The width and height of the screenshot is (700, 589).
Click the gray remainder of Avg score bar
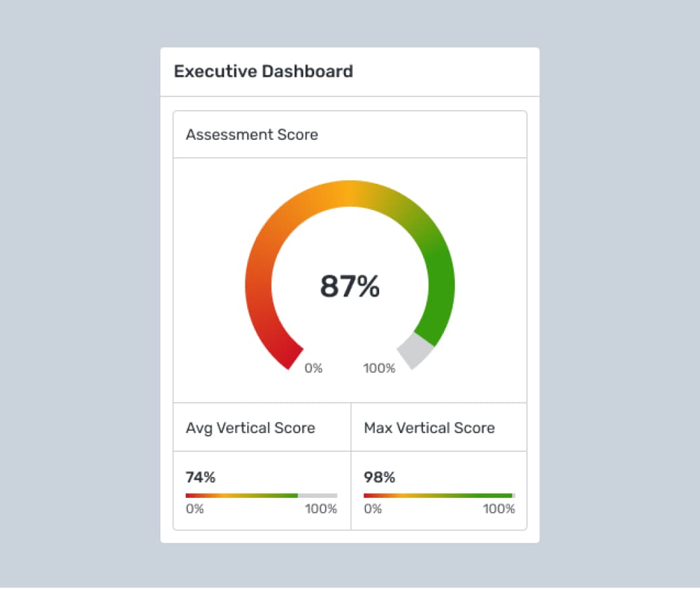318,495
